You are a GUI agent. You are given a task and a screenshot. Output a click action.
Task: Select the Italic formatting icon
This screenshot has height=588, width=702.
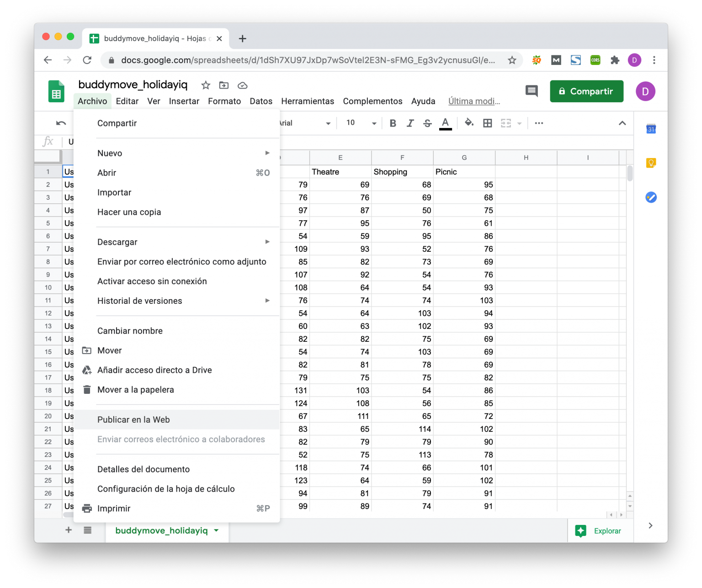pos(410,123)
